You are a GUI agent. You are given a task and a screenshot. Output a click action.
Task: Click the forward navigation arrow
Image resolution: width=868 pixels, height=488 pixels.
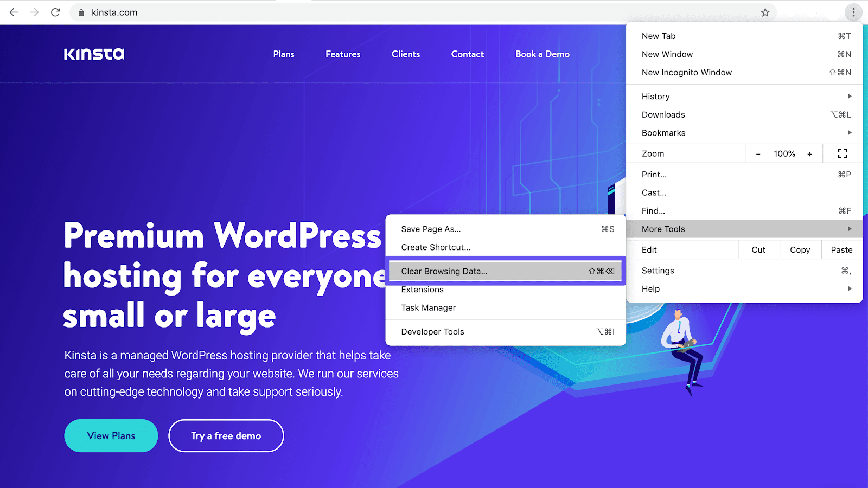[x=34, y=12]
